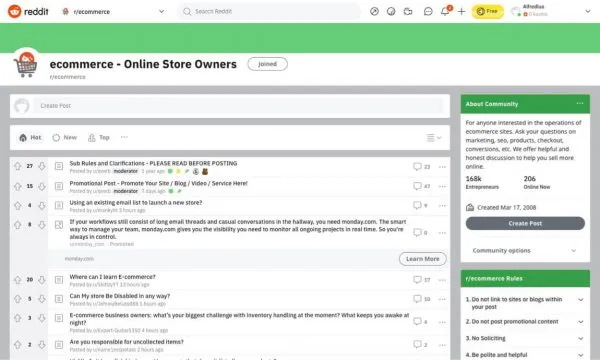This screenshot has width=600, height=360.
Task: Click the plus create post icon
Action: (x=461, y=11)
